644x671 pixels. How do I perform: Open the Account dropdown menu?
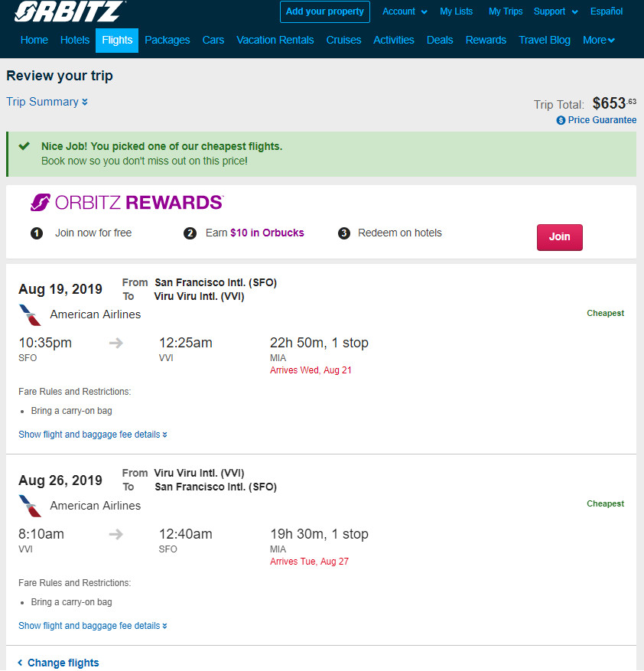coord(405,11)
